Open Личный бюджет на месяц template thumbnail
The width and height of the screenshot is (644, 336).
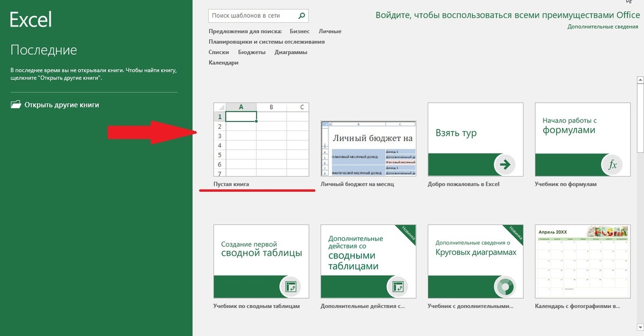click(369, 148)
